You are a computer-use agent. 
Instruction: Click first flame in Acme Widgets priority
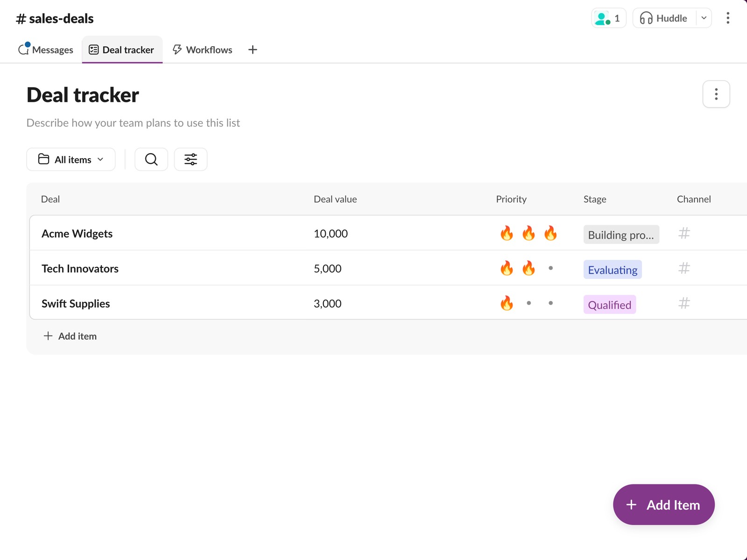click(507, 233)
